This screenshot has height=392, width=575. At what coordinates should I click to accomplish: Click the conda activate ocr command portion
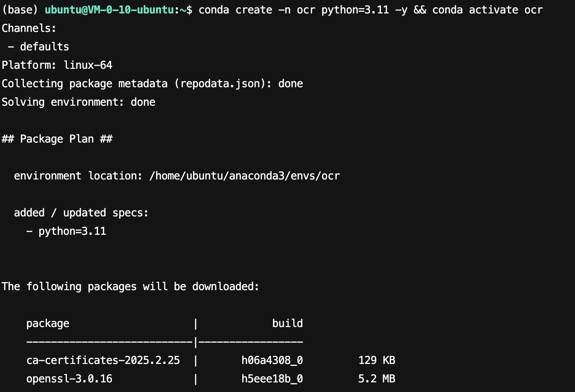point(487,10)
